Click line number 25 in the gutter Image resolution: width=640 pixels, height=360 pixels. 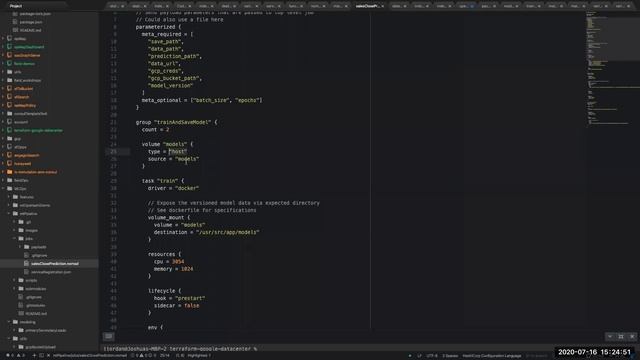pos(113,151)
